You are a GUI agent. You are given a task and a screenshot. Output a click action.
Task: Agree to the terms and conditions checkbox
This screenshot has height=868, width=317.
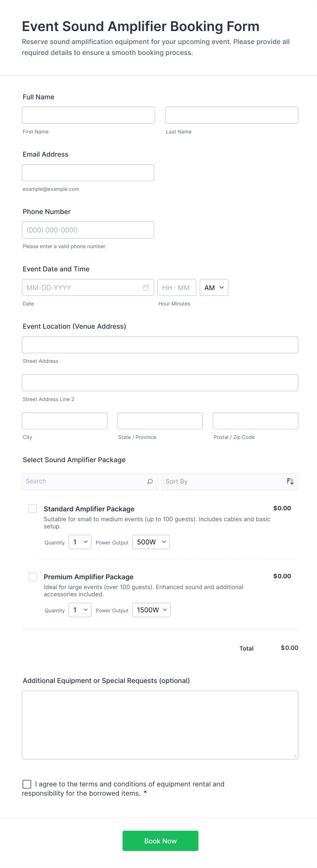click(27, 784)
